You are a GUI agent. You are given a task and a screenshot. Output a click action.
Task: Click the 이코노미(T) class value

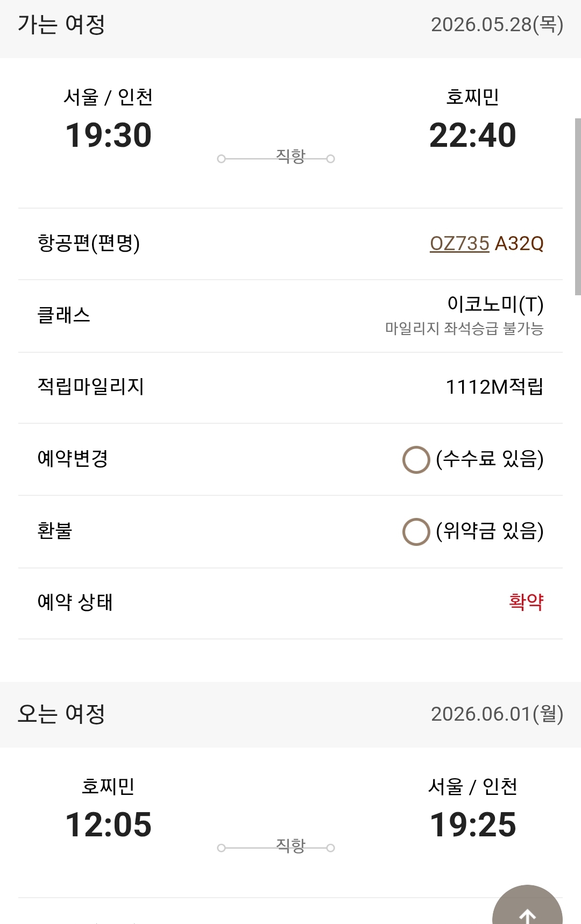pyautogui.click(x=495, y=304)
